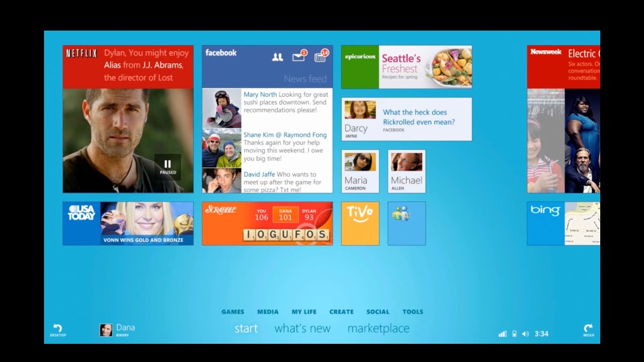Click the News feed label
The width and height of the screenshot is (644, 362).
305,79
